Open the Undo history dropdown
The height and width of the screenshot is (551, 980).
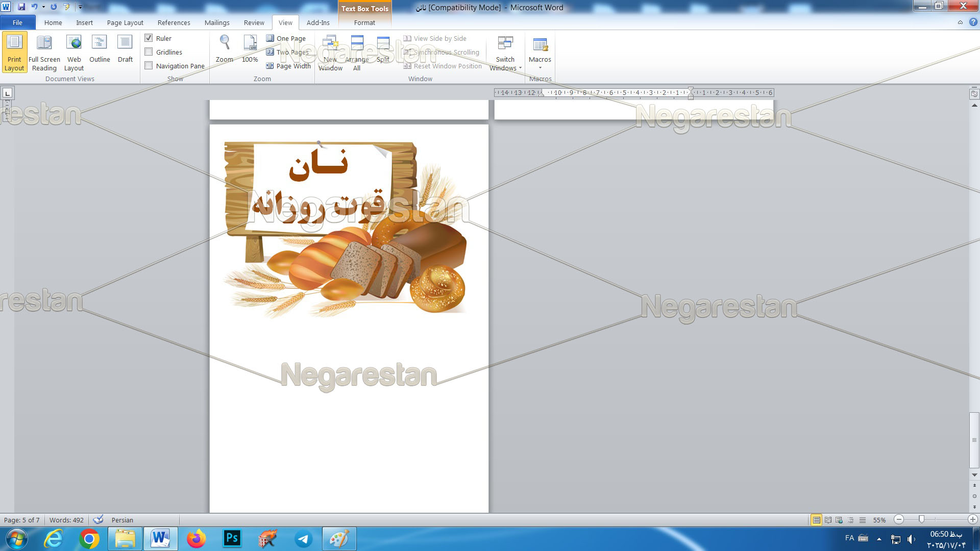43,7
